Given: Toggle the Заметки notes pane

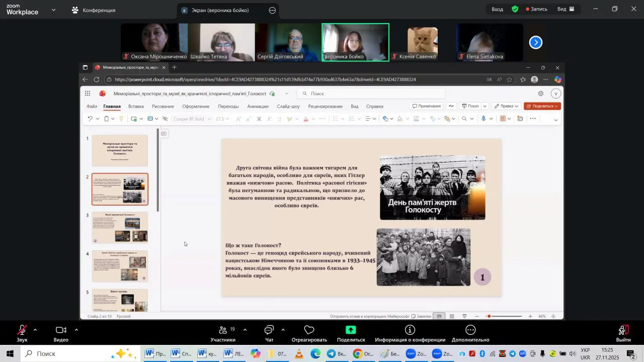Looking at the screenshot, I should click(x=421, y=316).
